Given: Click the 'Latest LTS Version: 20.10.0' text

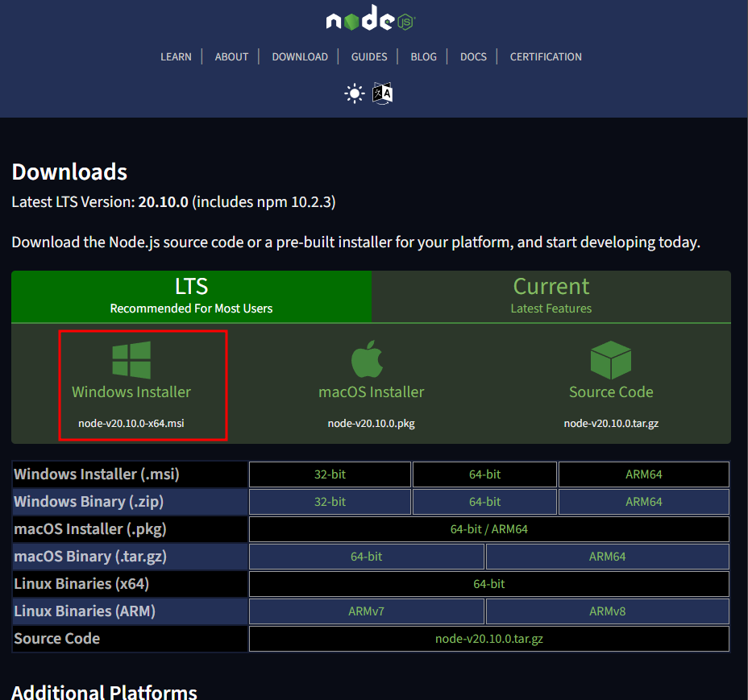Looking at the screenshot, I should pos(100,201).
